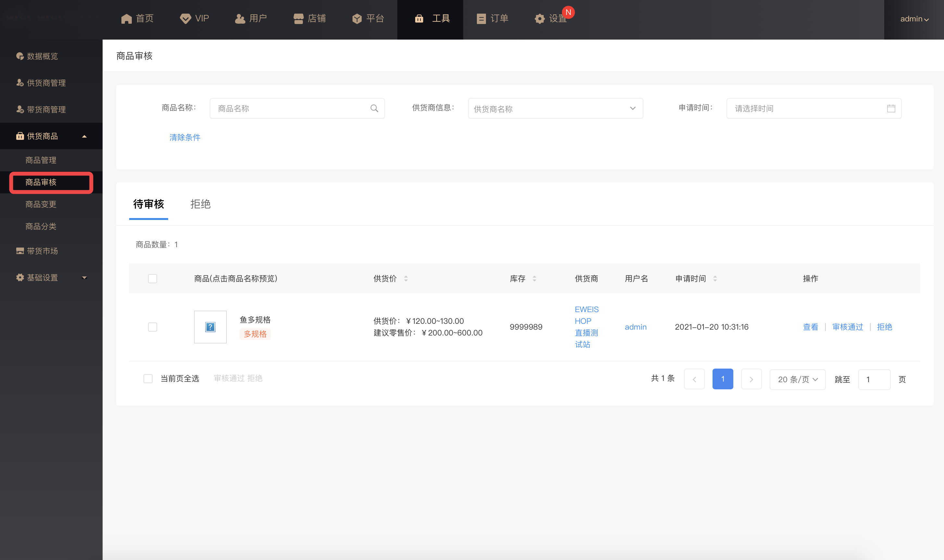Click the 审核通过 link for 鱼多规格
This screenshot has width=944, height=560.
tap(847, 327)
